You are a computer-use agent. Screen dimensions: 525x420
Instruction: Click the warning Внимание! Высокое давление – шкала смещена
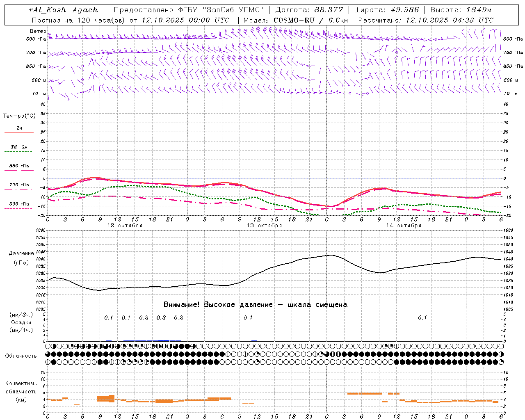coord(256,305)
